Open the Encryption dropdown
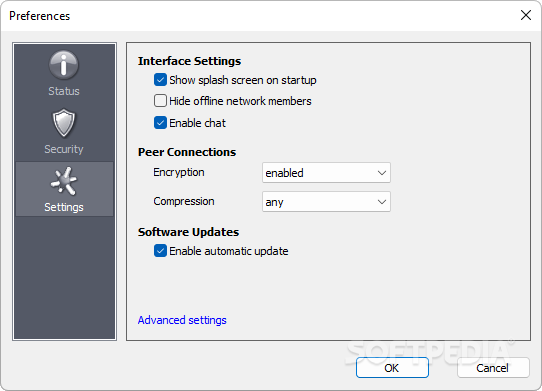The width and height of the screenshot is (542, 391). [326, 173]
